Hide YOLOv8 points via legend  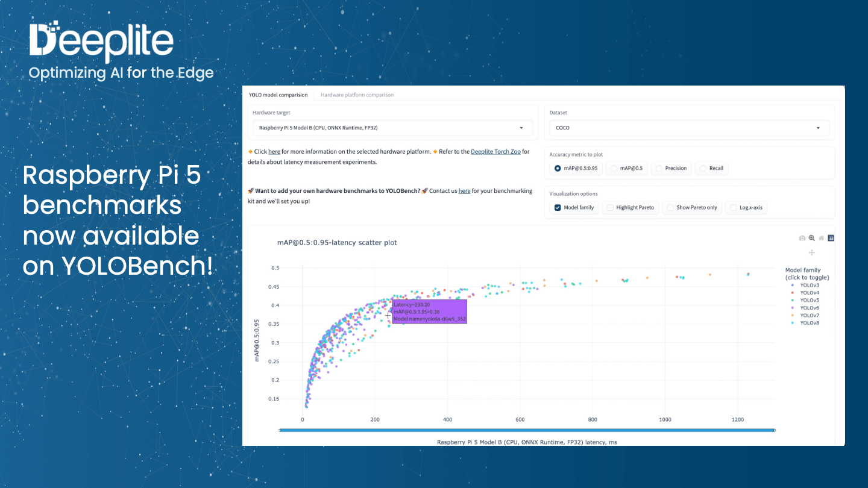tap(807, 322)
